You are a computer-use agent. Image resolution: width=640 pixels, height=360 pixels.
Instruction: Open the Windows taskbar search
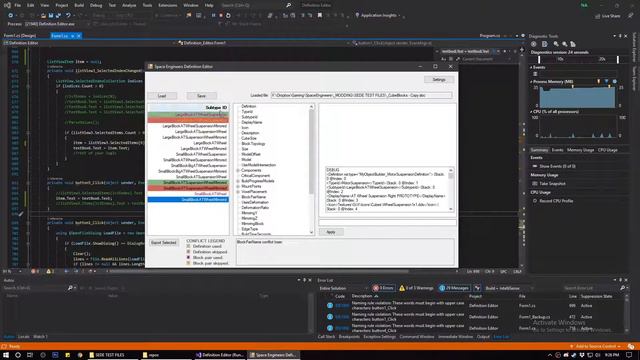18,355
